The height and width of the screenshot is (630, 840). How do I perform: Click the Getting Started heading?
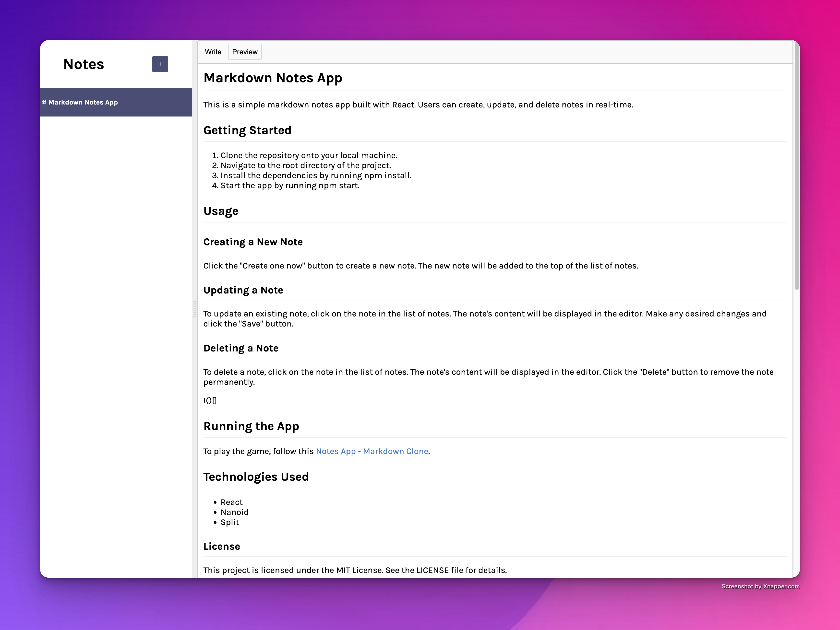click(247, 130)
